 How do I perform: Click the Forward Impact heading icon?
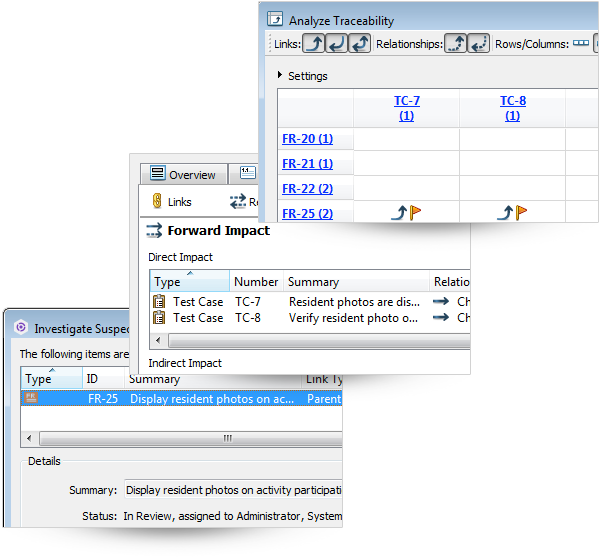pos(154,230)
